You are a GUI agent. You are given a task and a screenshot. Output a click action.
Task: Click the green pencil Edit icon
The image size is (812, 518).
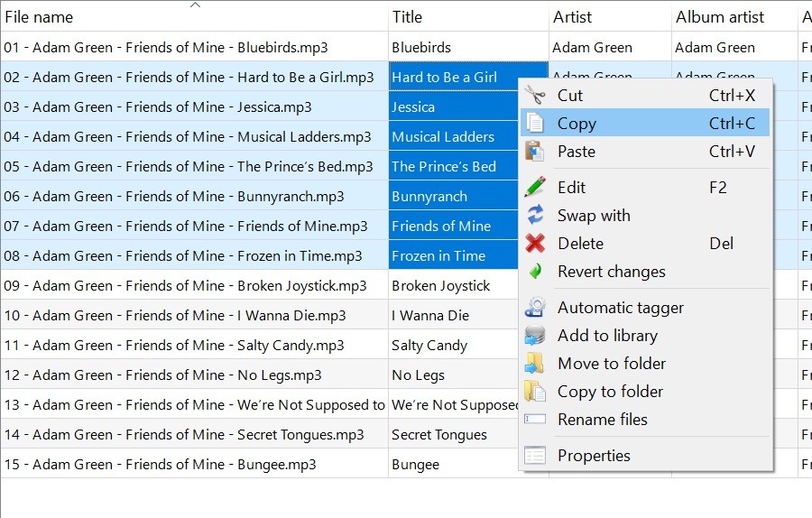pos(535,187)
